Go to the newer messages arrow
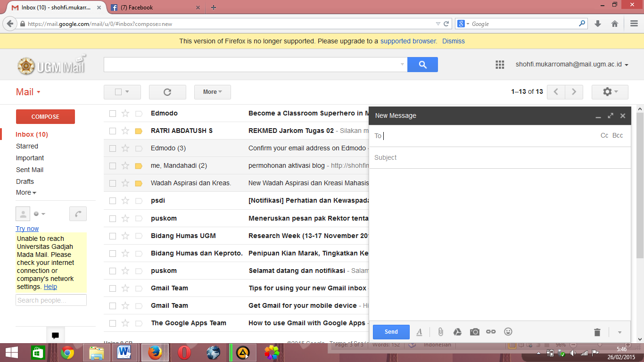The height and width of the screenshot is (362, 644). (x=556, y=92)
